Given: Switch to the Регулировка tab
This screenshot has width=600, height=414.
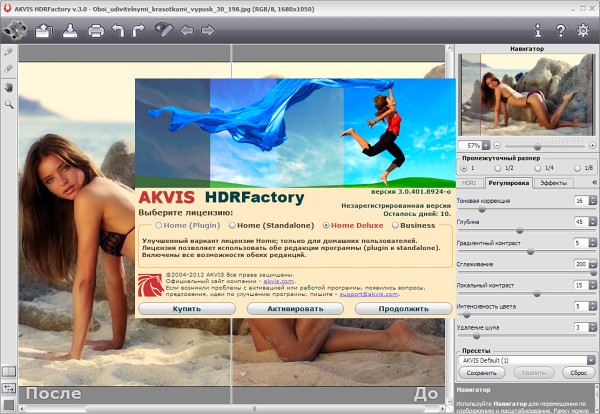Looking at the screenshot, I should (x=509, y=183).
